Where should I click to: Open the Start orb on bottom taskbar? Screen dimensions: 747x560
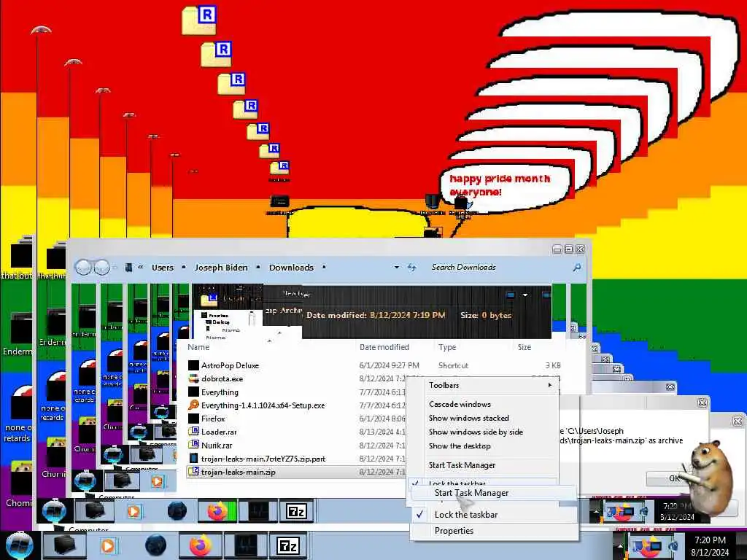19,545
